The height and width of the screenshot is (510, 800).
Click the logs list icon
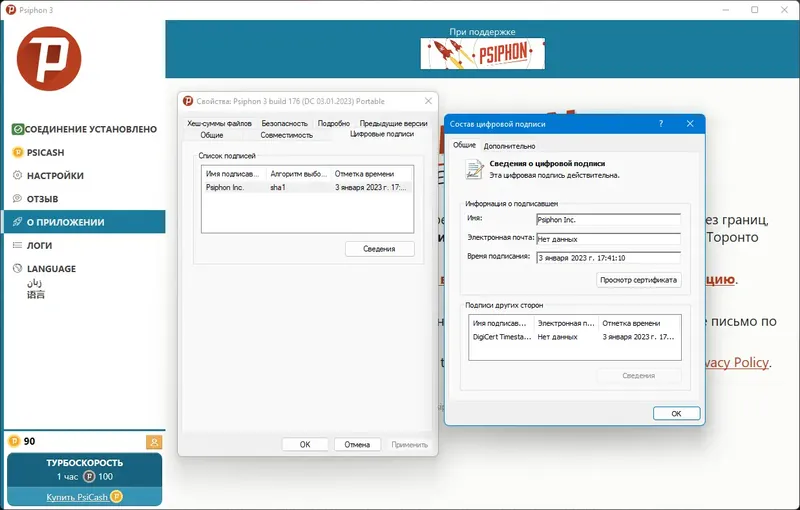(x=17, y=245)
